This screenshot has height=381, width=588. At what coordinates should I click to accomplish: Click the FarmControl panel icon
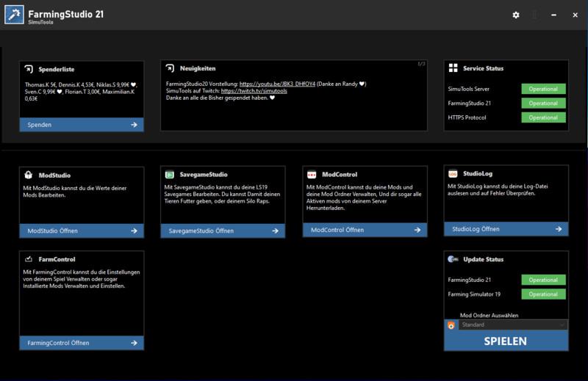point(28,259)
